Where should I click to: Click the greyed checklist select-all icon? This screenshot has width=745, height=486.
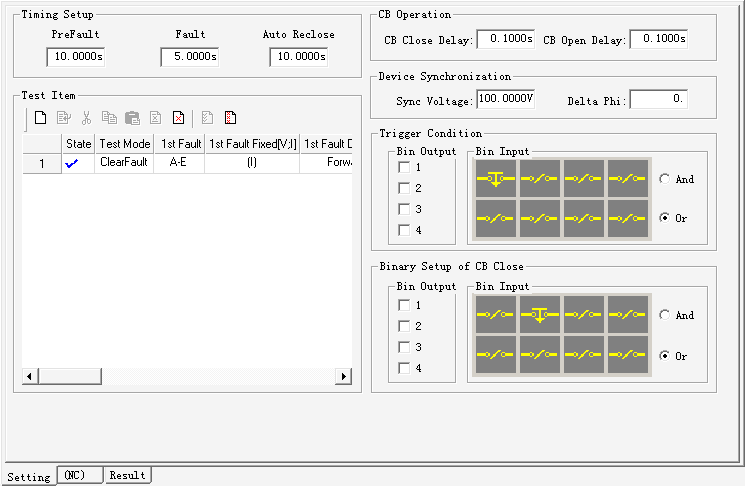pos(207,117)
